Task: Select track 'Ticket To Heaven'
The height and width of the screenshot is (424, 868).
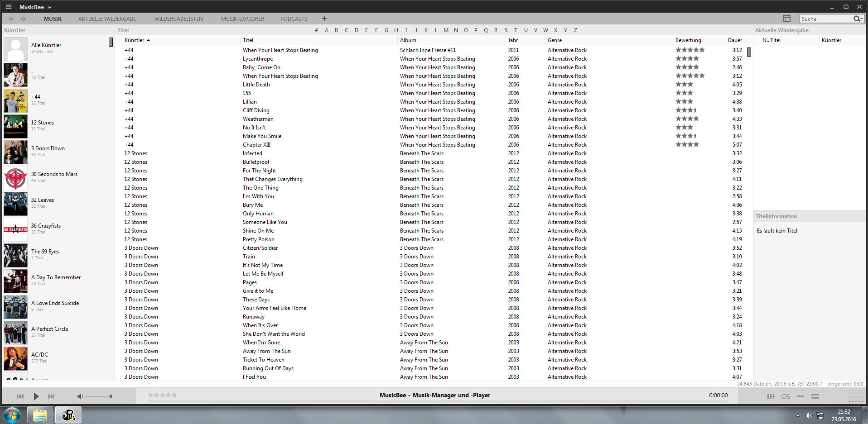Action: [x=264, y=360]
